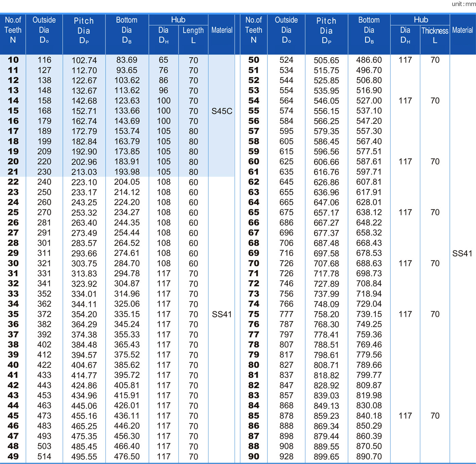Viewport: 476px width, 464px height.
Task: Click the 385.62 bottom diameter cell
Action: (x=127, y=365)
